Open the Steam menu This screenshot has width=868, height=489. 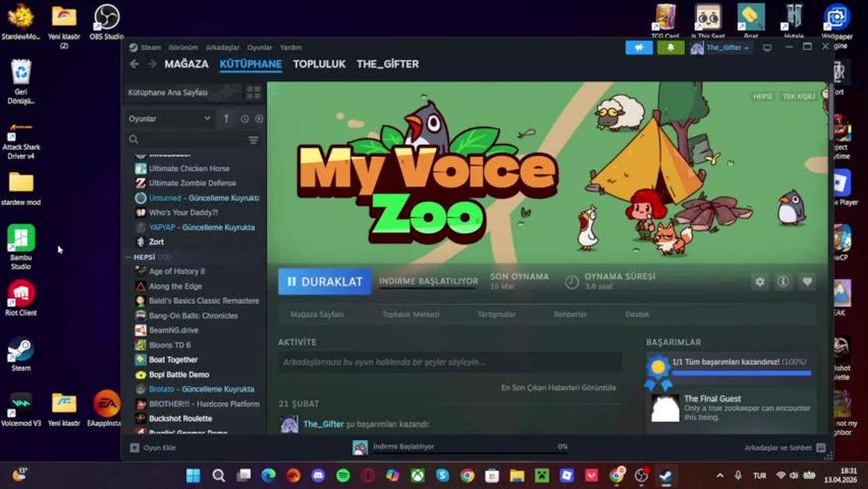tap(150, 48)
